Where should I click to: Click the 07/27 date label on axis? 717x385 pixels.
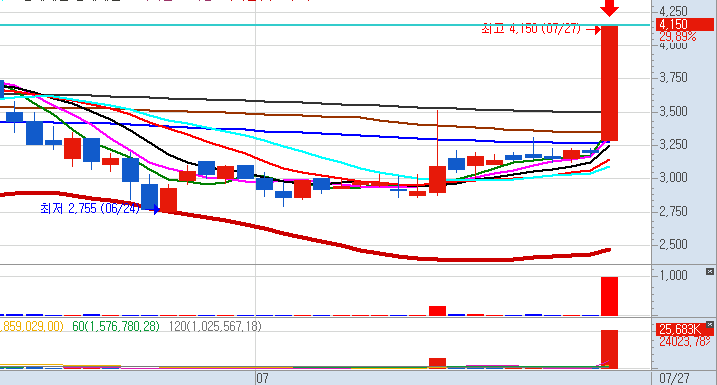[x=674, y=378]
